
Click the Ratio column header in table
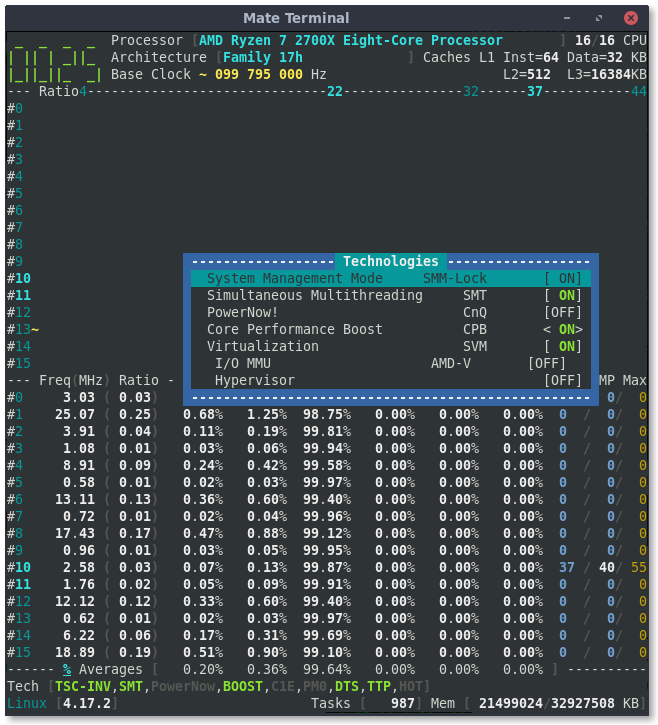point(139,381)
